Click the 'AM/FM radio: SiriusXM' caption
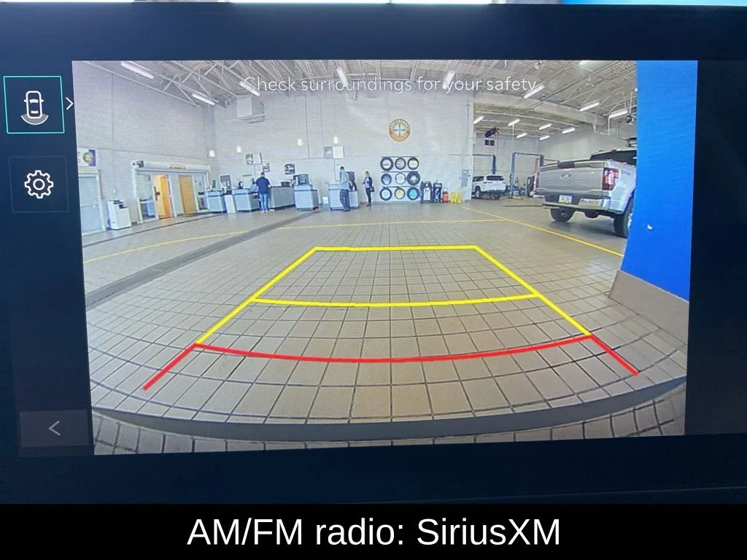 pyautogui.click(x=373, y=532)
